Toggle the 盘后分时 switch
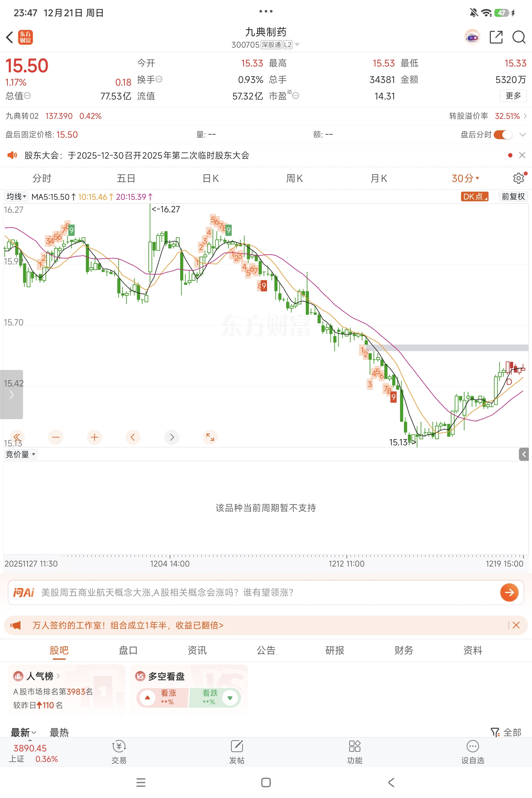532x798 pixels. pyautogui.click(x=502, y=135)
